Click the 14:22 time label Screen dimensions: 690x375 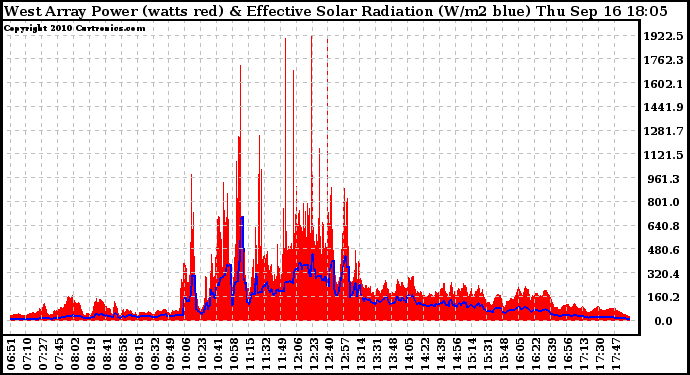pyautogui.click(x=425, y=354)
